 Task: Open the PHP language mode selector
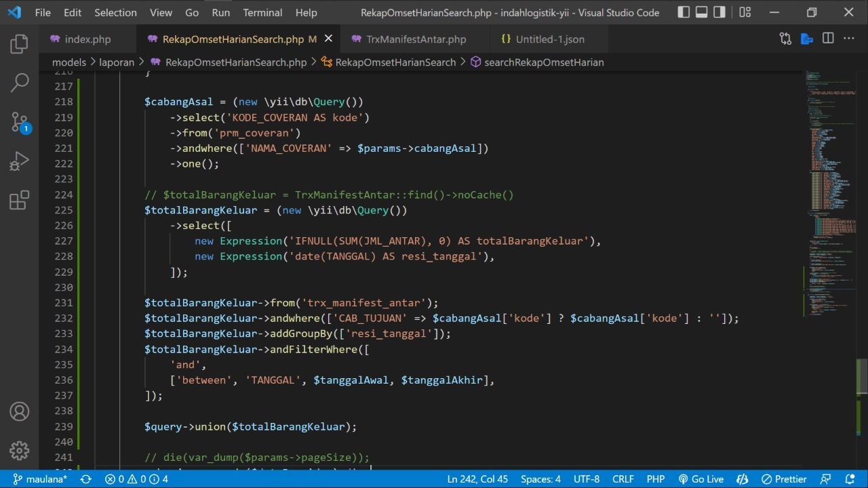(656, 479)
